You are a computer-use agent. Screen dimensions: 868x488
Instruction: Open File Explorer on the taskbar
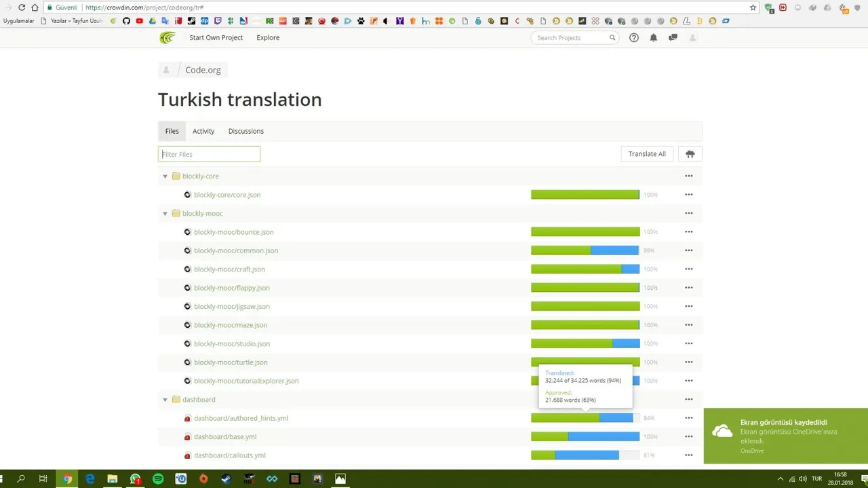pyautogui.click(x=113, y=478)
